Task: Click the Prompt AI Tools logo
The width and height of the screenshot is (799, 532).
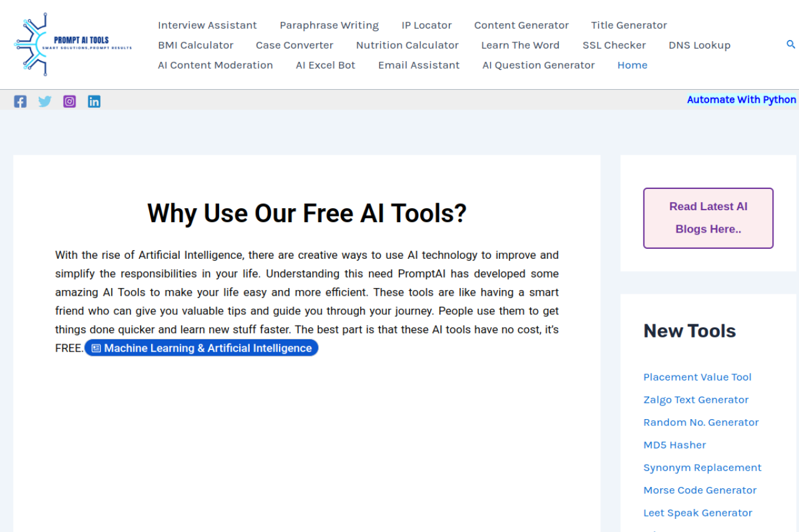Action: pyautogui.click(x=72, y=44)
